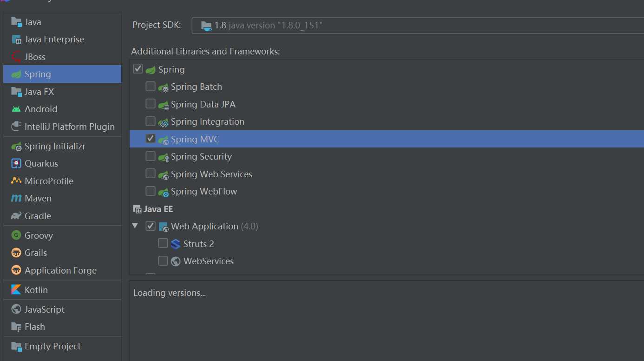Image resolution: width=644 pixels, height=361 pixels.
Task: Select the Empty Project label
Action: click(53, 346)
